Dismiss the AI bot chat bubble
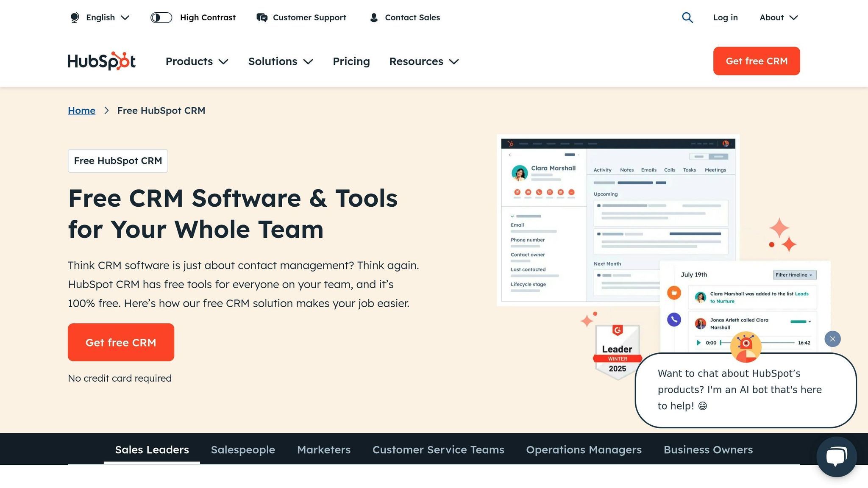 click(x=832, y=339)
